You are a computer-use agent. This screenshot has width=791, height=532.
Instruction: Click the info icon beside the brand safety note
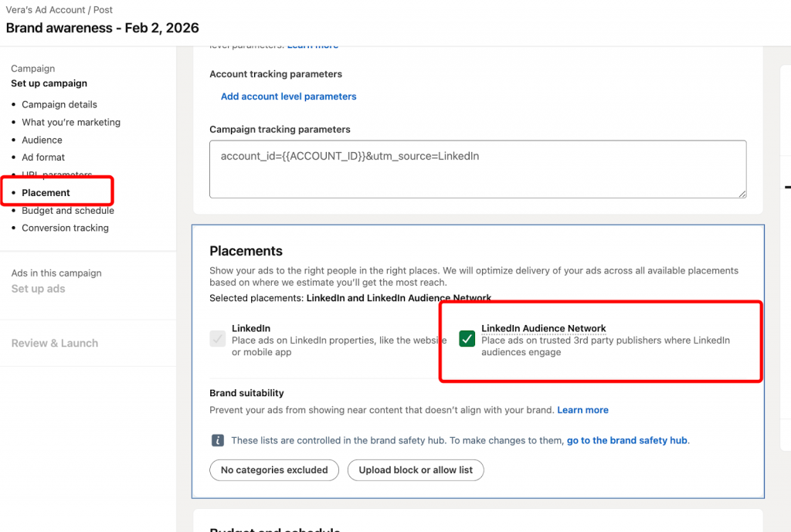tap(217, 440)
